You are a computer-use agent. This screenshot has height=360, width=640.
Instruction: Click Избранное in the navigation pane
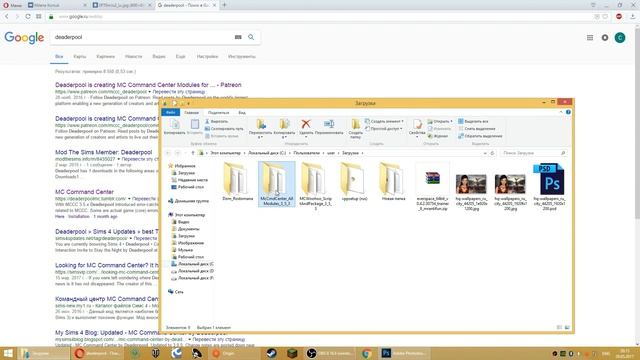(x=185, y=166)
